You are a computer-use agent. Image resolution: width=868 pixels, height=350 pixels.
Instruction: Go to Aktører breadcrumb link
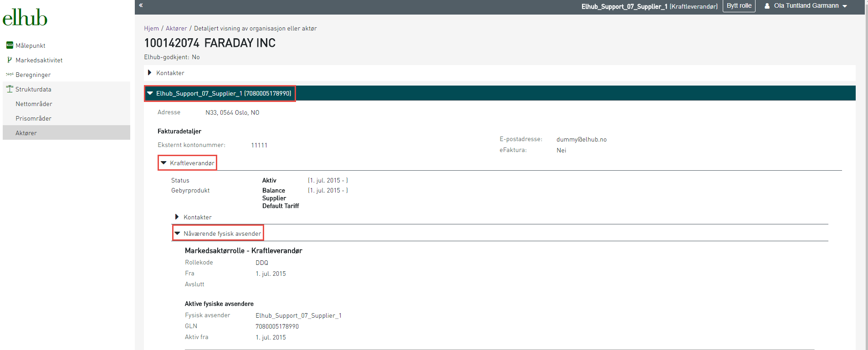(176, 28)
